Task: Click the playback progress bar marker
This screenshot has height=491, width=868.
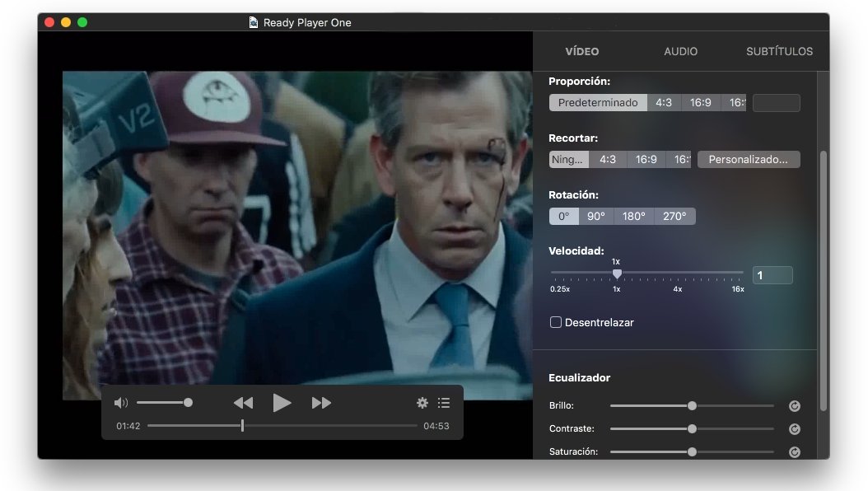Action: pos(242,425)
